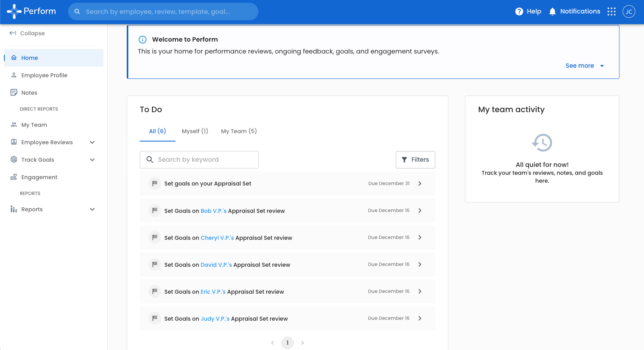Screen dimensions: 644x350
Task: Open arrow for Cheryl V.P. task
Action: pyautogui.click(x=420, y=237)
